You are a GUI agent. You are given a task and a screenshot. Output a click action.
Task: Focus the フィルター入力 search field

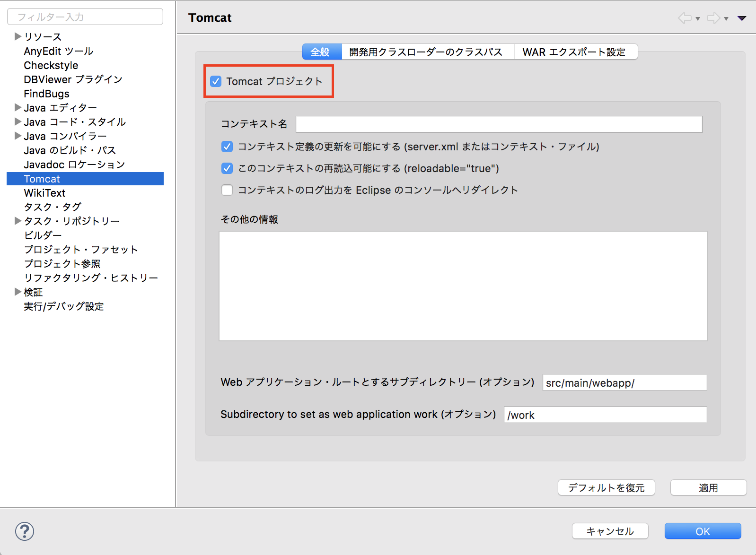point(85,17)
